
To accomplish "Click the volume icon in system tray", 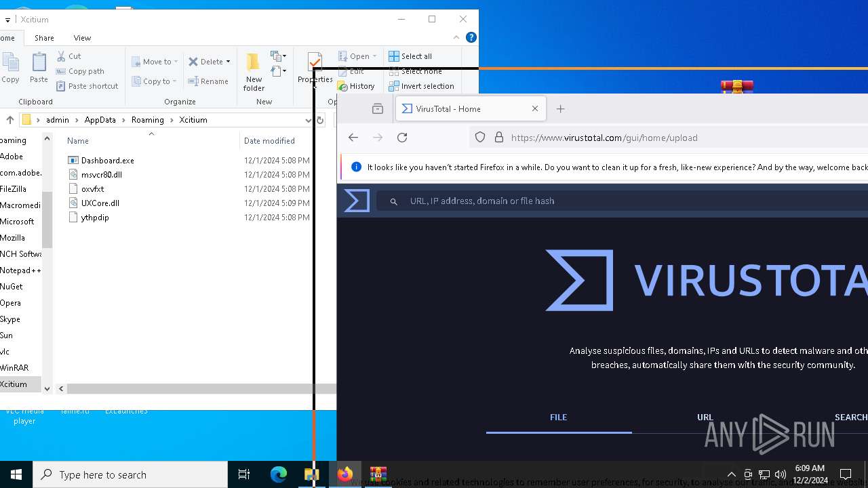I will 781,474.
